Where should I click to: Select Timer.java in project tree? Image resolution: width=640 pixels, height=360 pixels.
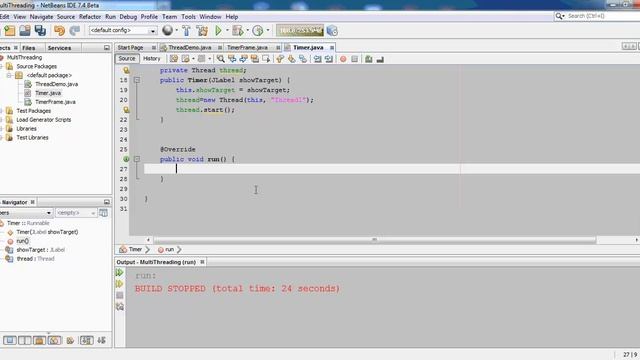coord(48,93)
